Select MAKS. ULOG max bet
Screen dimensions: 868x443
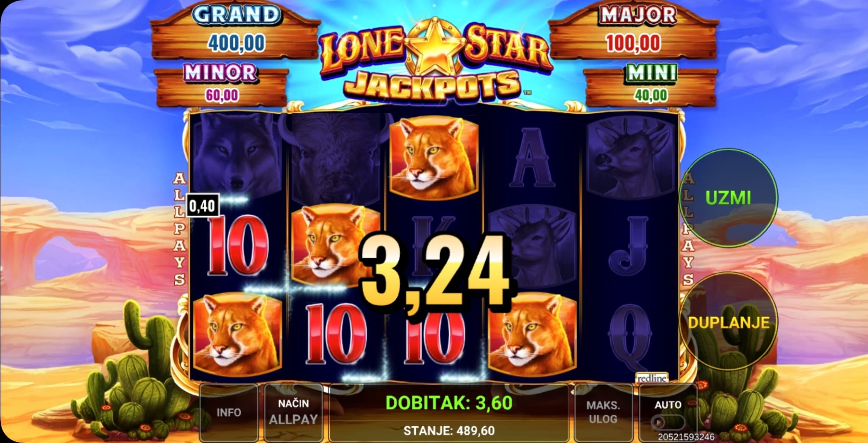pos(603,412)
